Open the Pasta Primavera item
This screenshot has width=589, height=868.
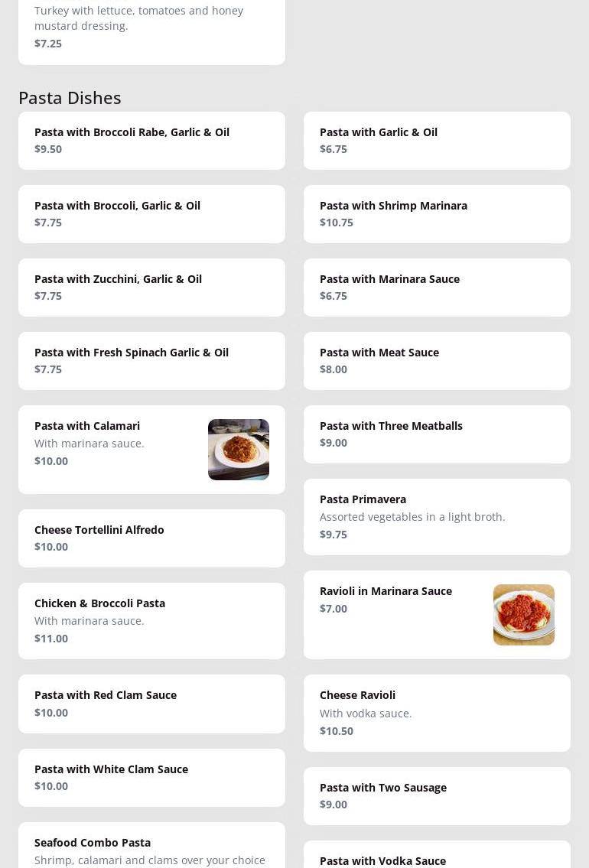pyautogui.click(x=437, y=517)
